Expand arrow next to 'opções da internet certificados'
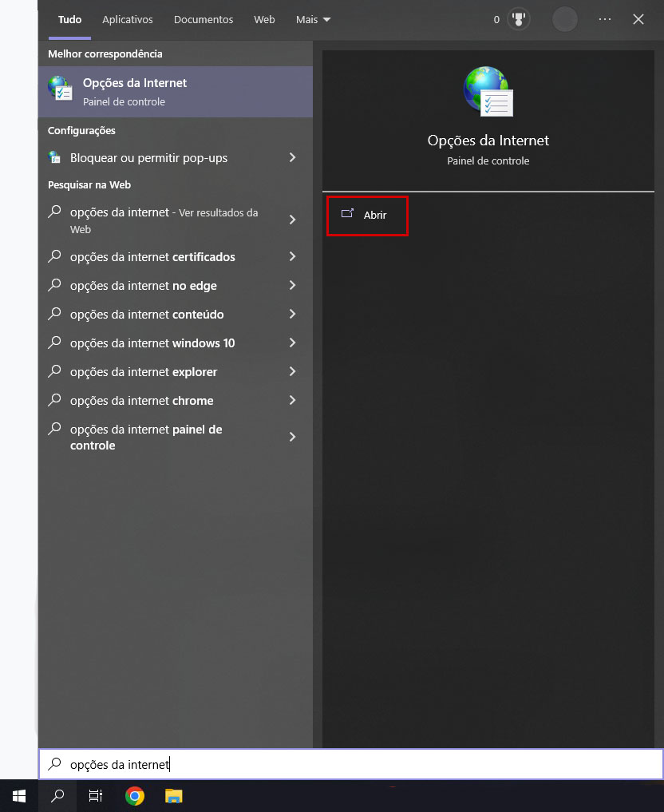The image size is (664, 812). pyautogui.click(x=293, y=257)
